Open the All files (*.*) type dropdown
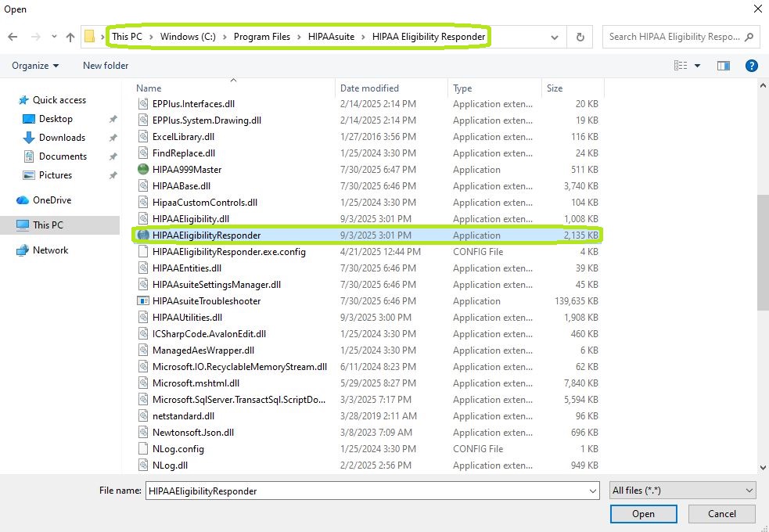The height and width of the screenshot is (532, 769). pyautogui.click(x=683, y=491)
